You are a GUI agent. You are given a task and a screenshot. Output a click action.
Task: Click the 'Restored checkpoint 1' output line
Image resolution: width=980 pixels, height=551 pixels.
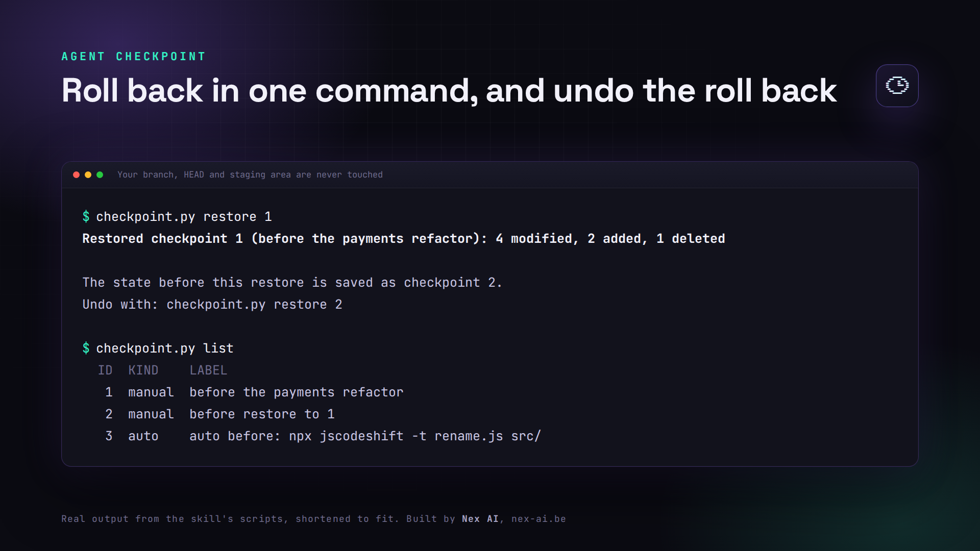coord(404,239)
